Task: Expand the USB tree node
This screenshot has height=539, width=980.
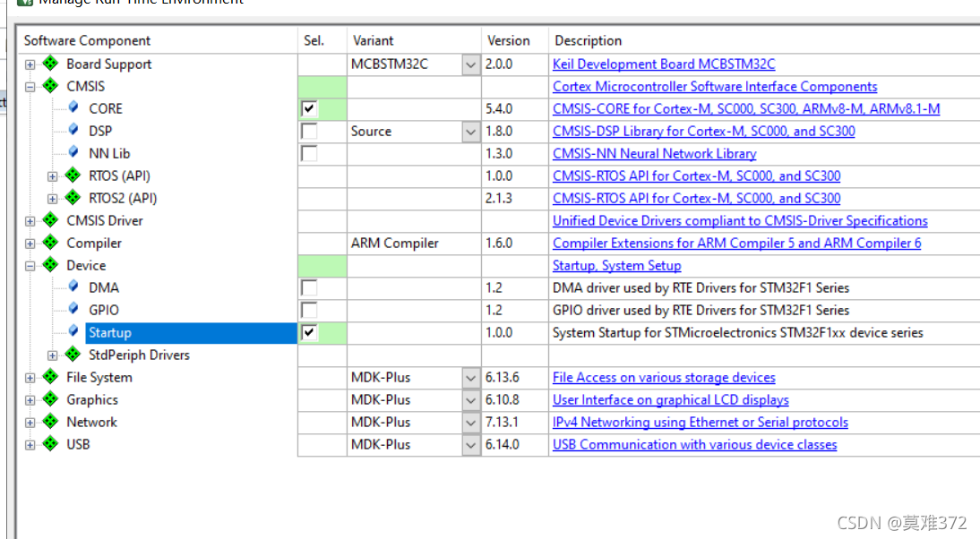Action: tap(30, 445)
